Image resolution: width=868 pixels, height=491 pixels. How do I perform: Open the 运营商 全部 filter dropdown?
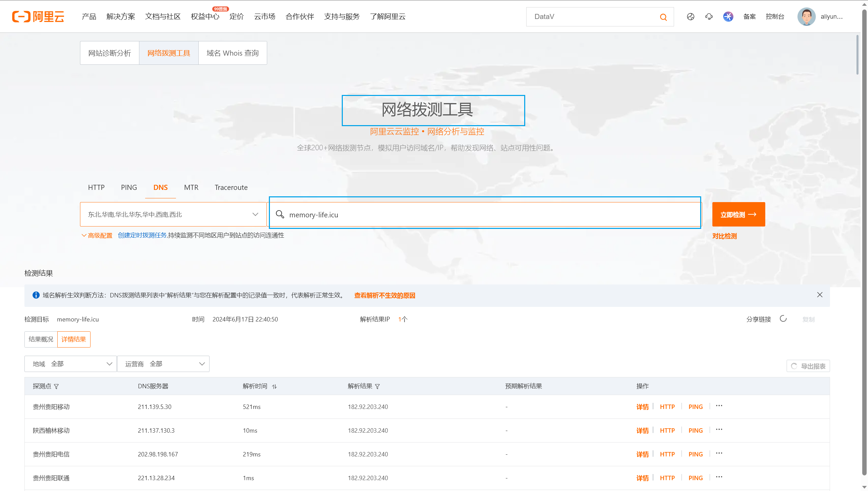point(163,364)
